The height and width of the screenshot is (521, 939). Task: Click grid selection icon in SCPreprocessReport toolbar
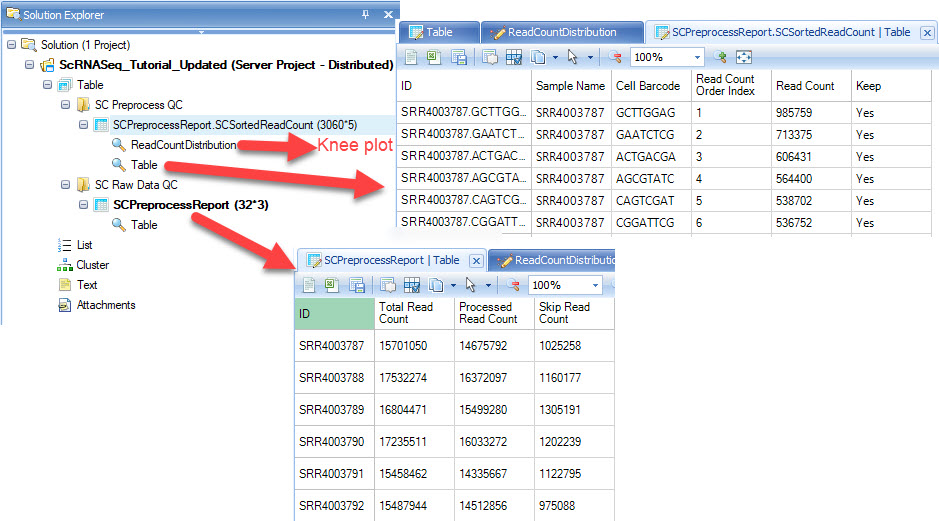(412, 285)
